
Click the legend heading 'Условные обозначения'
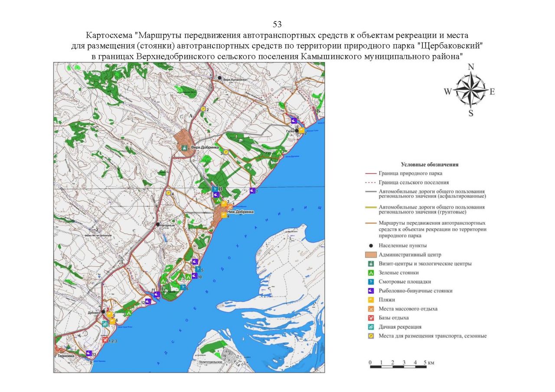click(x=430, y=165)
